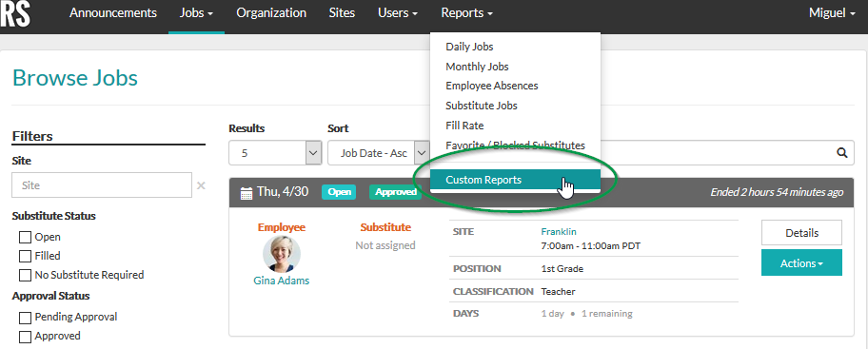Screen dimensions: 868x349
Task: Click the Open status badge
Action: click(339, 192)
